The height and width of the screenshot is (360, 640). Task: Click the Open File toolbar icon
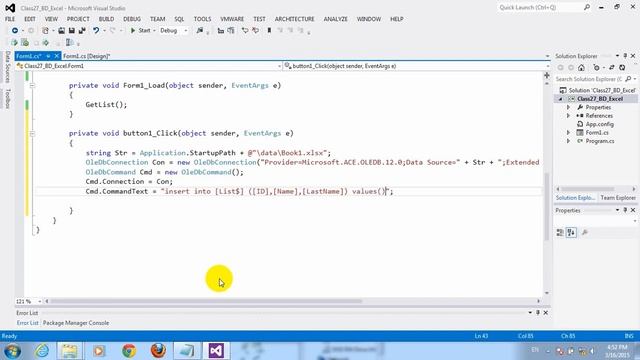[61, 31]
